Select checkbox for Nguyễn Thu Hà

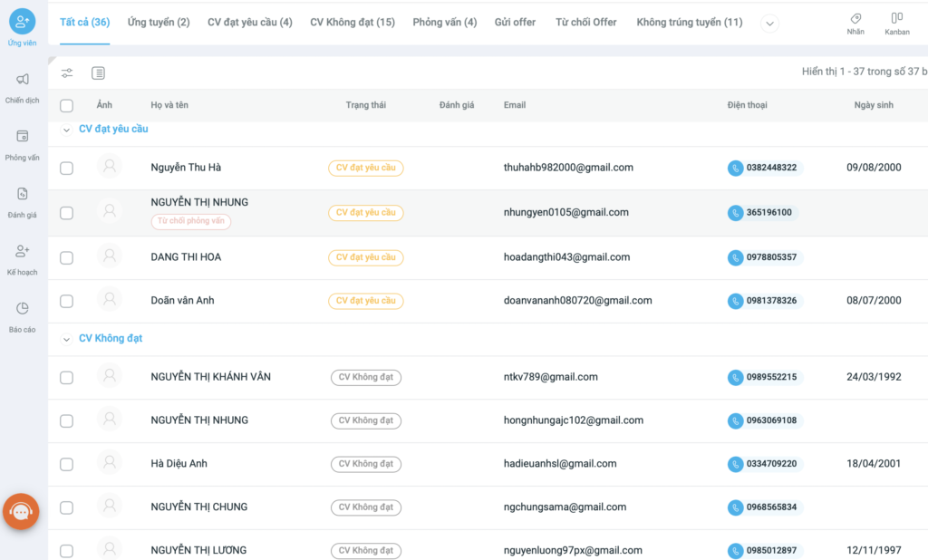point(66,169)
